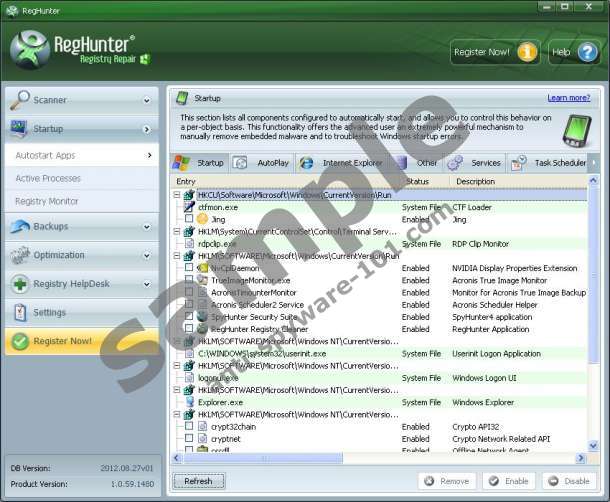Check the crypt32chain entry checkbox
Viewport: 610px width, 502px height.
coord(189,426)
